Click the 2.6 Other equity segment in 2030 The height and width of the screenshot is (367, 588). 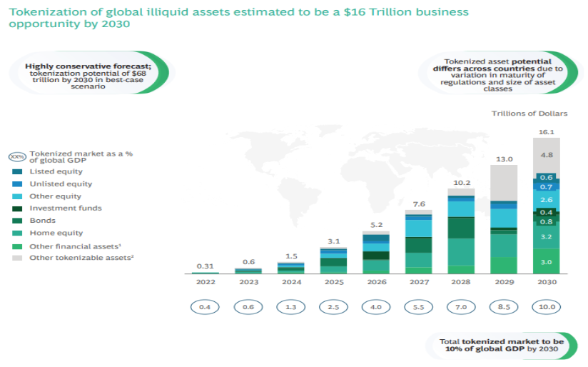[x=546, y=200]
